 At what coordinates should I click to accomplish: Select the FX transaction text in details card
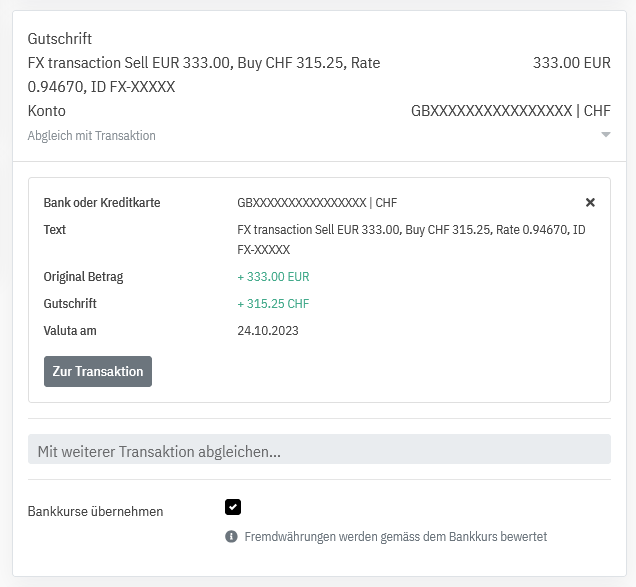click(411, 239)
